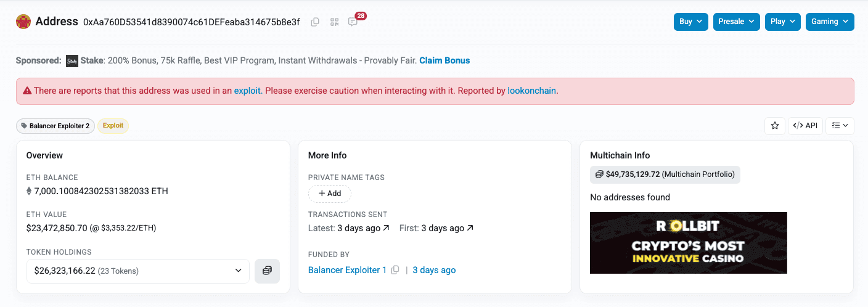Viewport: 868px width, 307px height.
Task: Open first sent transaction arrow
Action: click(470, 228)
